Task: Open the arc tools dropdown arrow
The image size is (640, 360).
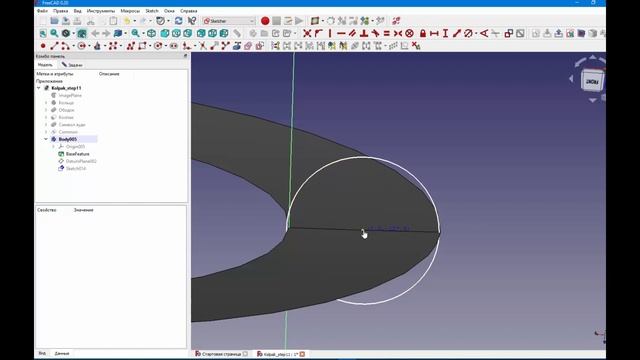Action: [x=72, y=46]
